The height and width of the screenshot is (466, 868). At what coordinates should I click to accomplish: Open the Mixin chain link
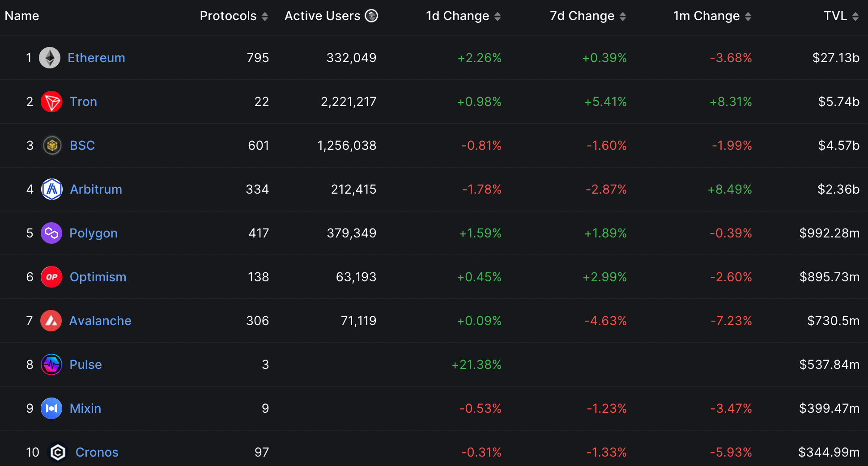point(85,408)
